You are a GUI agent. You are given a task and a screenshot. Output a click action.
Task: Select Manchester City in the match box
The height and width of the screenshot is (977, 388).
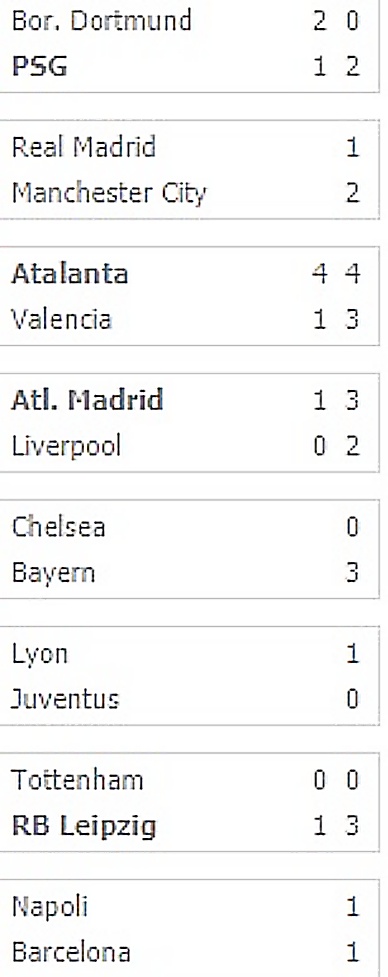(x=108, y=193)
